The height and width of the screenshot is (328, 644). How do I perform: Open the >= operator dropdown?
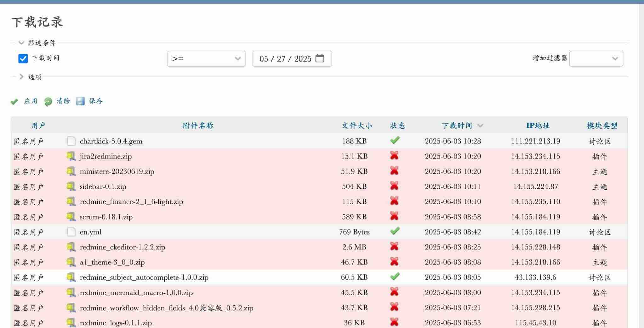tap(206, 58)
